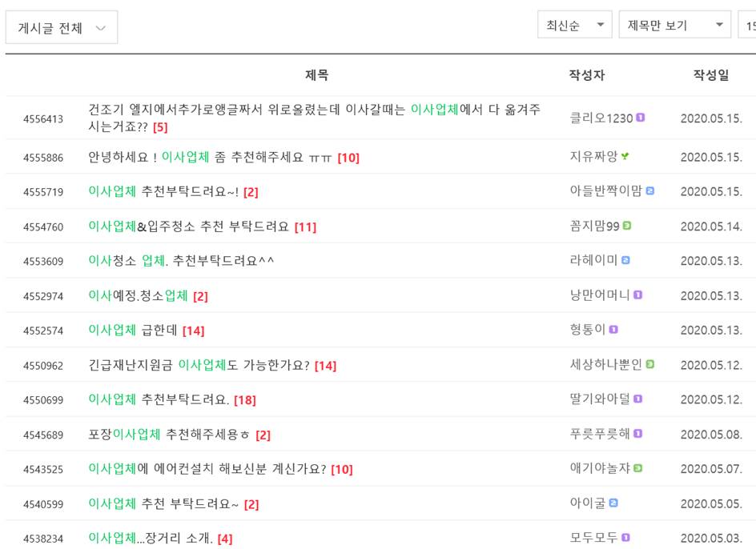Click post number 4550962
Viewport: 756px width, 549px height.
pos(43,366)
